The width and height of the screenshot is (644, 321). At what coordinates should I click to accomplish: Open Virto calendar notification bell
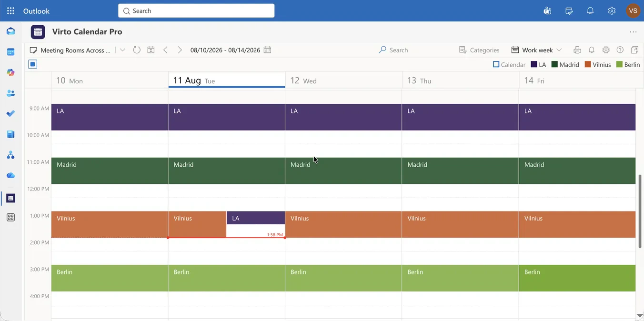[x=592, y=50]
